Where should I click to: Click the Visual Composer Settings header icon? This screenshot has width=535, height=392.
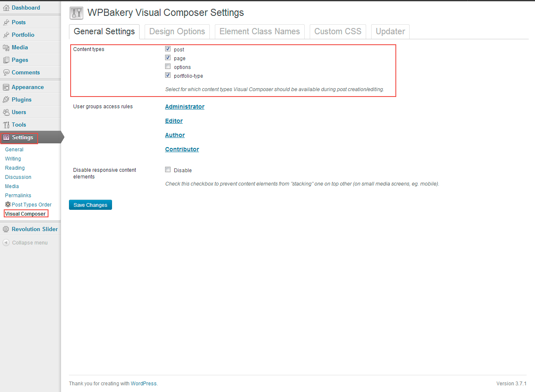76,13
